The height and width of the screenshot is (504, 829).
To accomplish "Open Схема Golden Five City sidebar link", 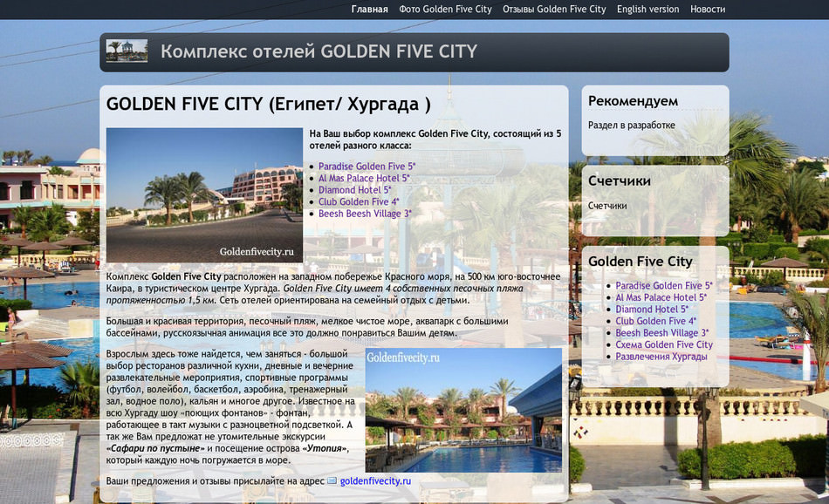I will (x=663, y=345).
